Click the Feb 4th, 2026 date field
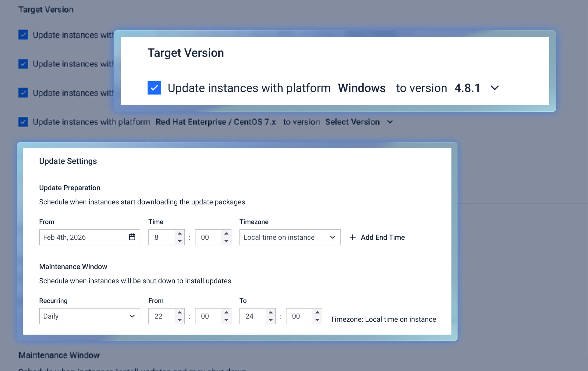This screenshot has height=371, width=588. click(x=83, y=237)
